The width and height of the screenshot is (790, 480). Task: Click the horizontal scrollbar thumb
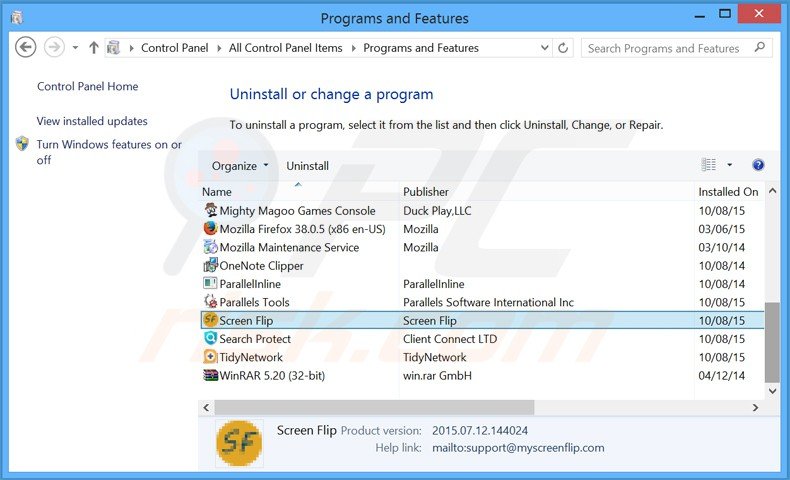point(374,407)
